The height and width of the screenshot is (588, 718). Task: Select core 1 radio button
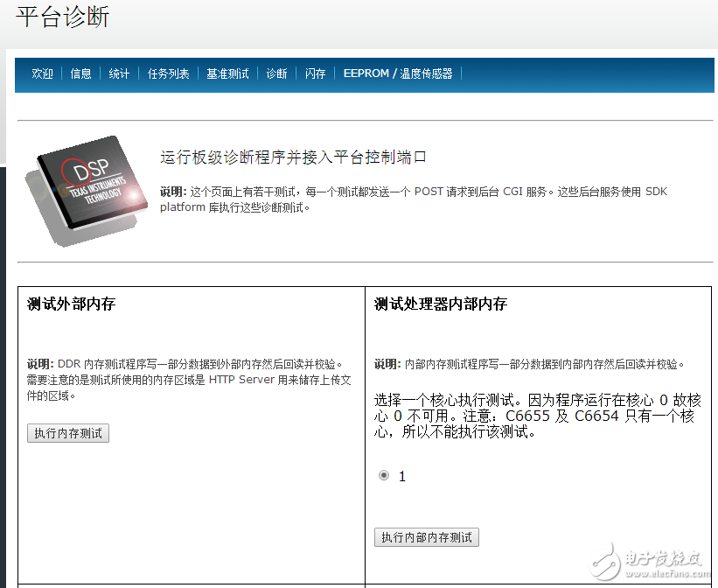coord(384,475)
